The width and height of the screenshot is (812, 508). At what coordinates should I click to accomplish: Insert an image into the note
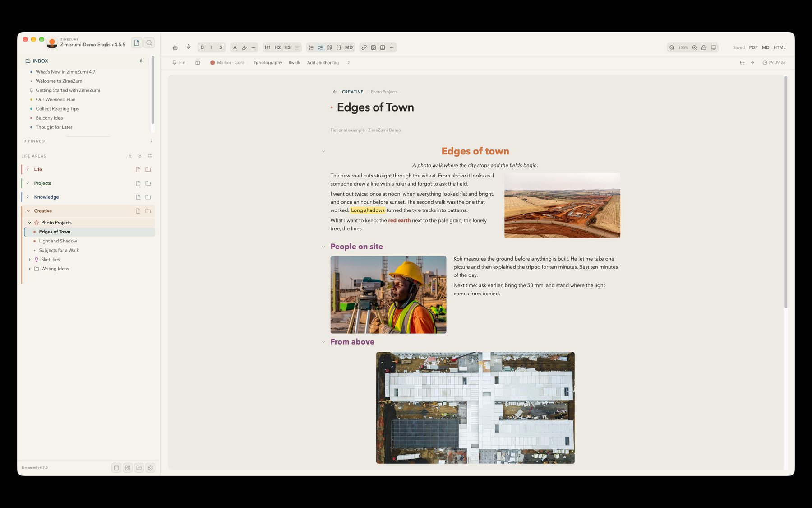tap(374, 47)
